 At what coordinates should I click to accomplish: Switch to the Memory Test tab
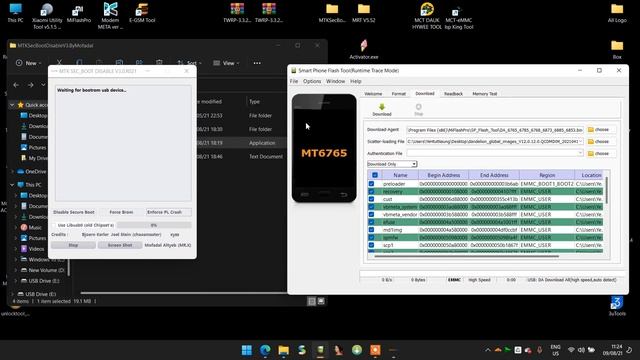tap(484, 94)
